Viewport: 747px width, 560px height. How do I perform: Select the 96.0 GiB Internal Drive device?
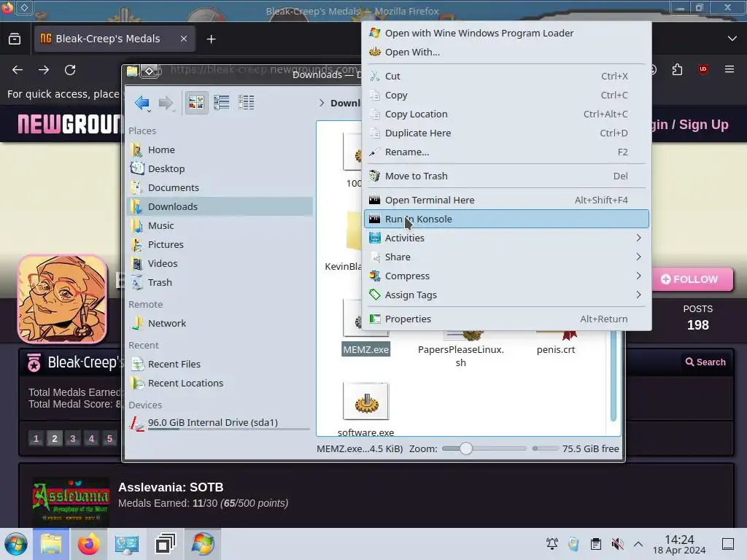tap(220, 423)
